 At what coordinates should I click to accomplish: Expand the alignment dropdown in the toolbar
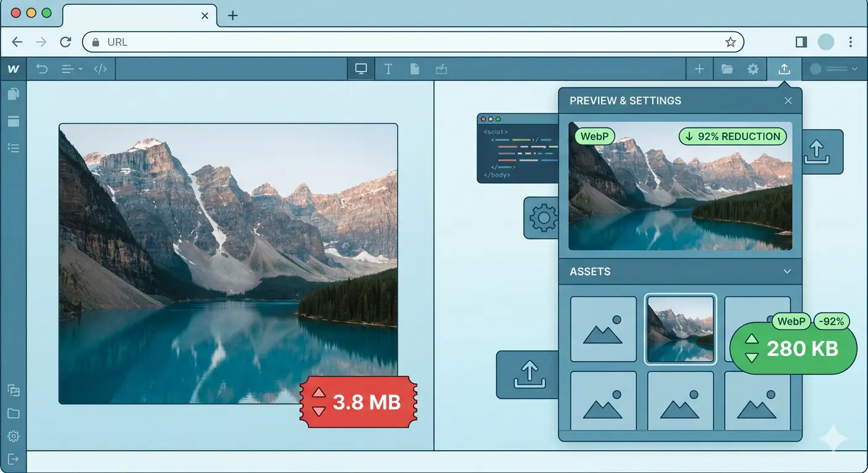click(71, 69)
